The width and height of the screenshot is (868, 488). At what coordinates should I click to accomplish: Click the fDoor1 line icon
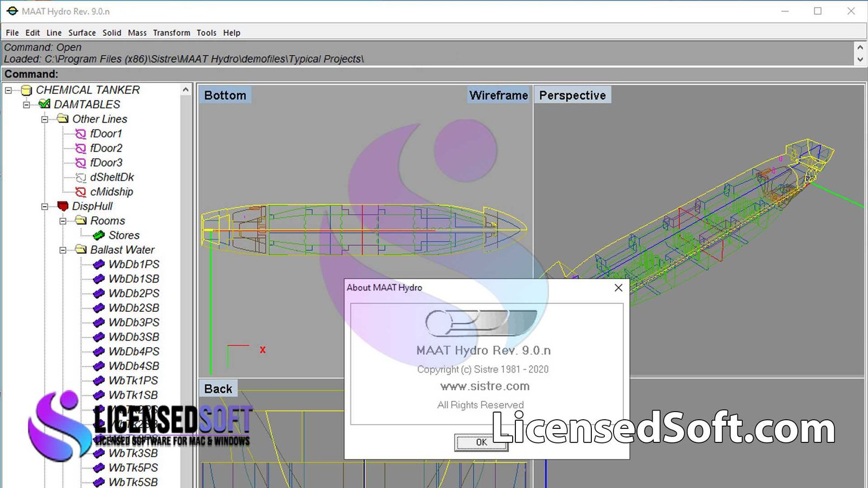tap(81, 134)
